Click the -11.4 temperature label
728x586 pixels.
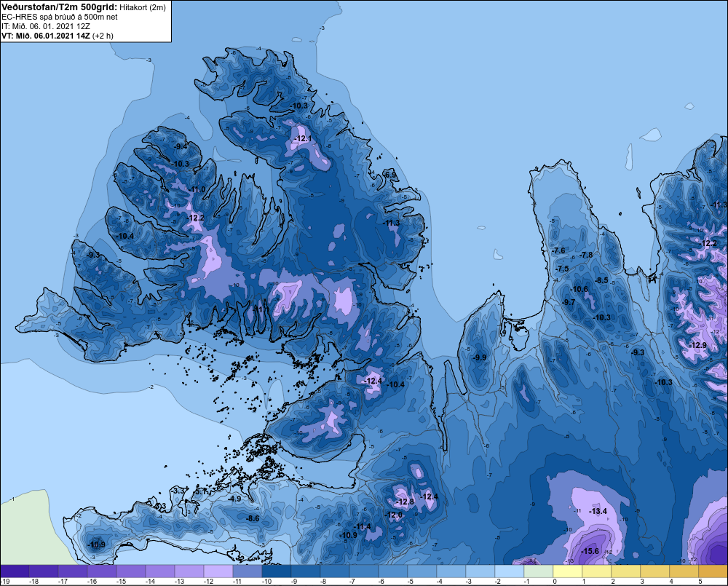(363, 526)
